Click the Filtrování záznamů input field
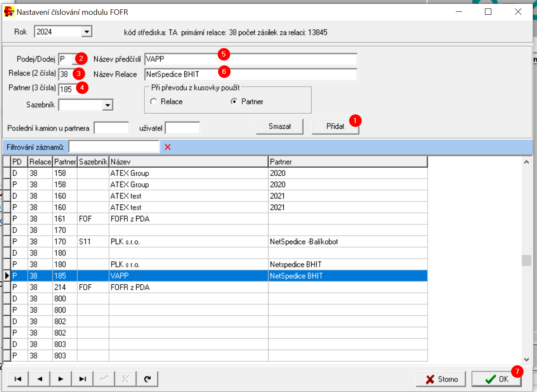The width and height of the screenshot is (537, 392). point(114,147)
